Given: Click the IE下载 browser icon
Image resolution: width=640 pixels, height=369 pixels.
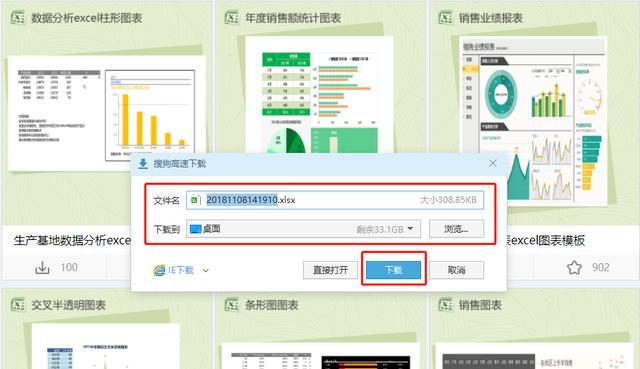Looking at the screenshot, I should point(159,270).
